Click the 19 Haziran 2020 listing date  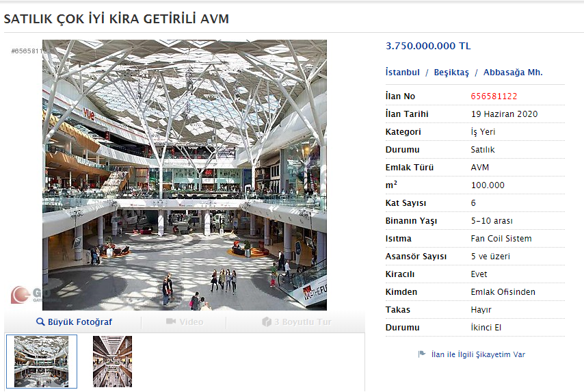tap(504, 114)
